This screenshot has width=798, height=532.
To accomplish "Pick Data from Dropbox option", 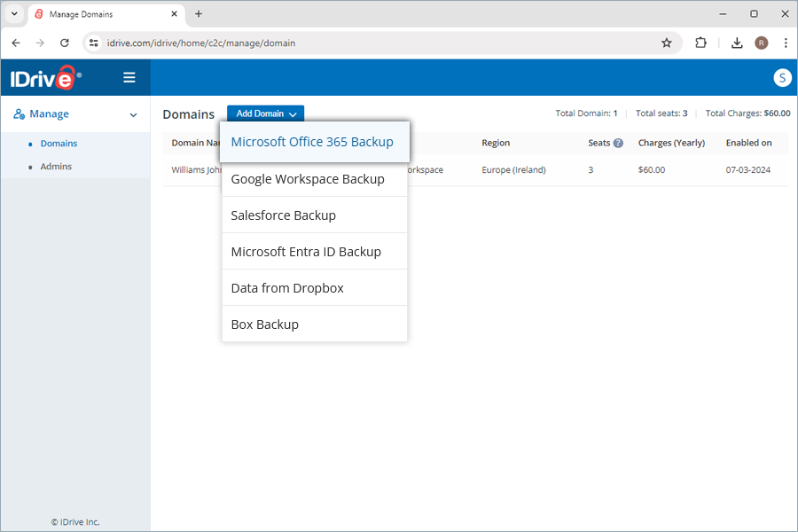I will pyautogui.click(x=315, y=287).
